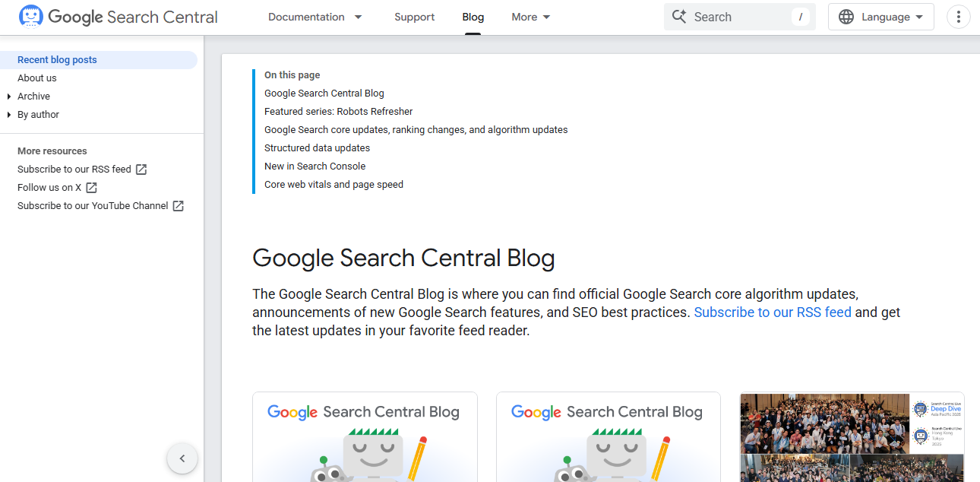The image size is (980, 482).
Task: Select the Blog tab
Action: pos(473,17)
